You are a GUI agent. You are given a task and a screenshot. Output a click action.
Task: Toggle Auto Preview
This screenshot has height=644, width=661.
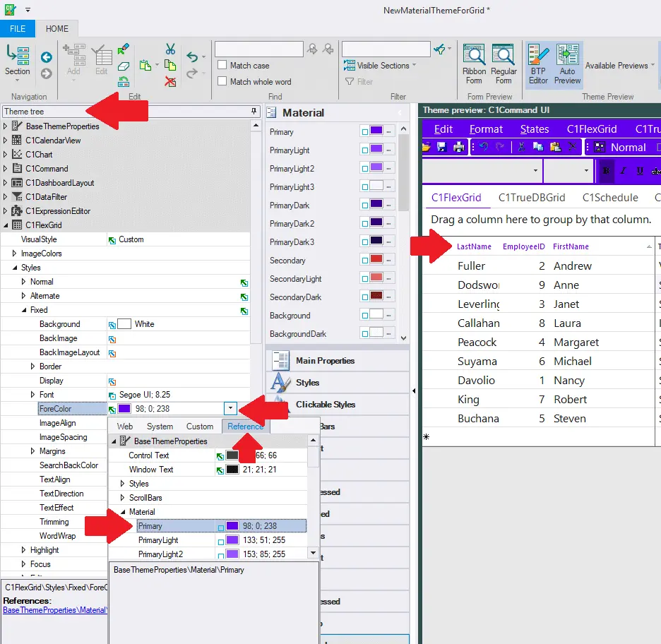567,64
